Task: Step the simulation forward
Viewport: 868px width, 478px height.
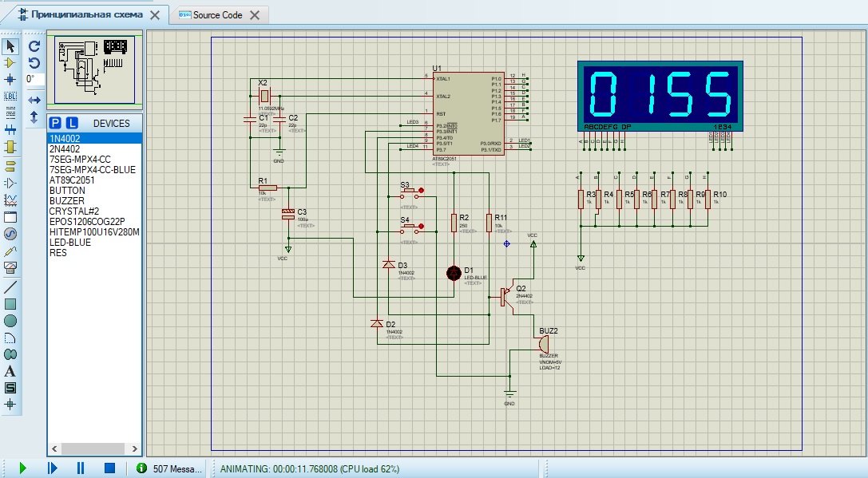Action: pos(52,468)
